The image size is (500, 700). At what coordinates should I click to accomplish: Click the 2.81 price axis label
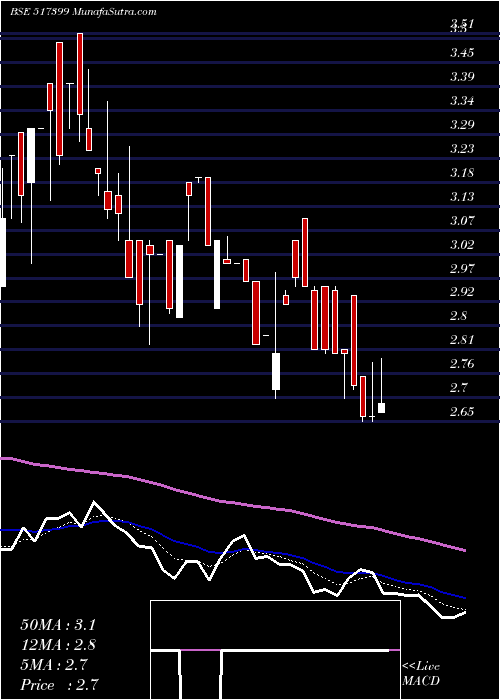(462, 340)
